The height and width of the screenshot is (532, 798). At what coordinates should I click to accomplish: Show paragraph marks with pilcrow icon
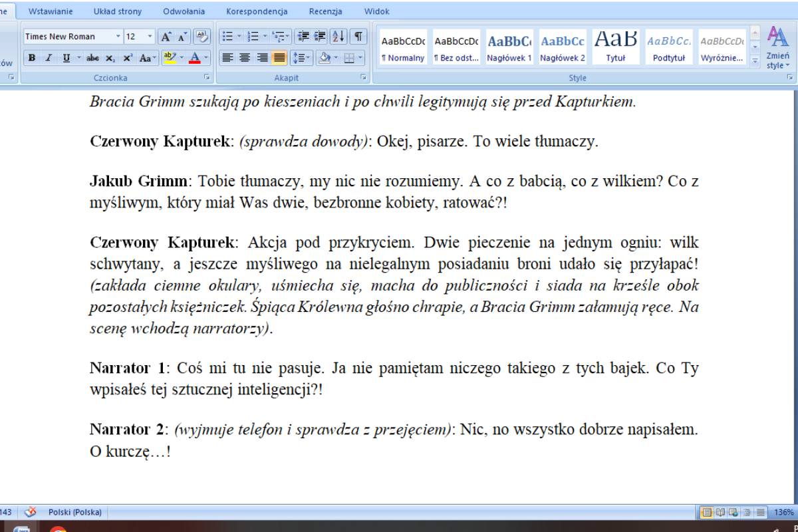[358, 37]
